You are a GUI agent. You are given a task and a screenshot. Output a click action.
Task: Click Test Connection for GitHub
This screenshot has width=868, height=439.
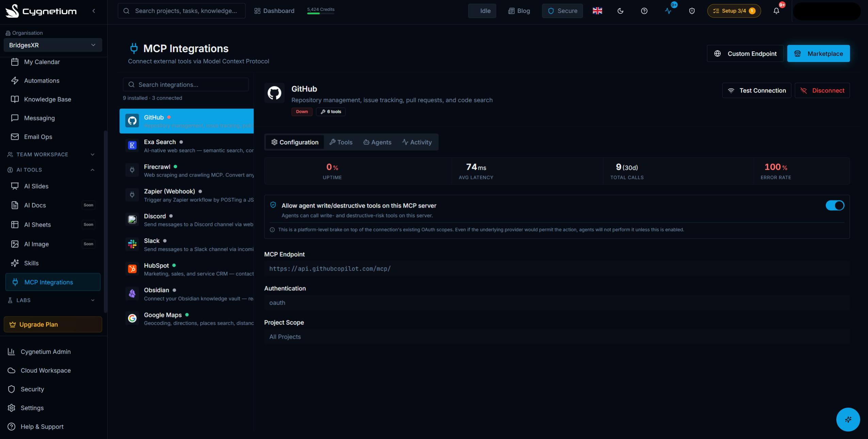[x=757, y=91]
